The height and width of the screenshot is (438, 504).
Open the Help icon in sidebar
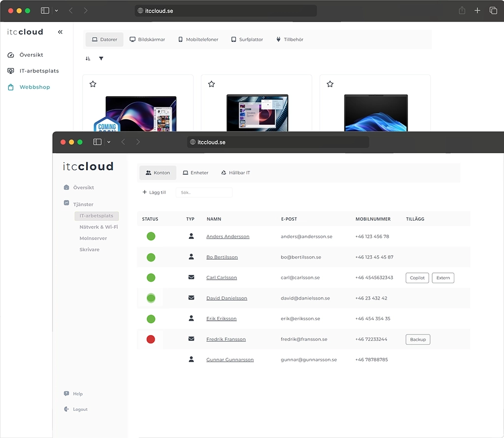(x=66, y=394)
